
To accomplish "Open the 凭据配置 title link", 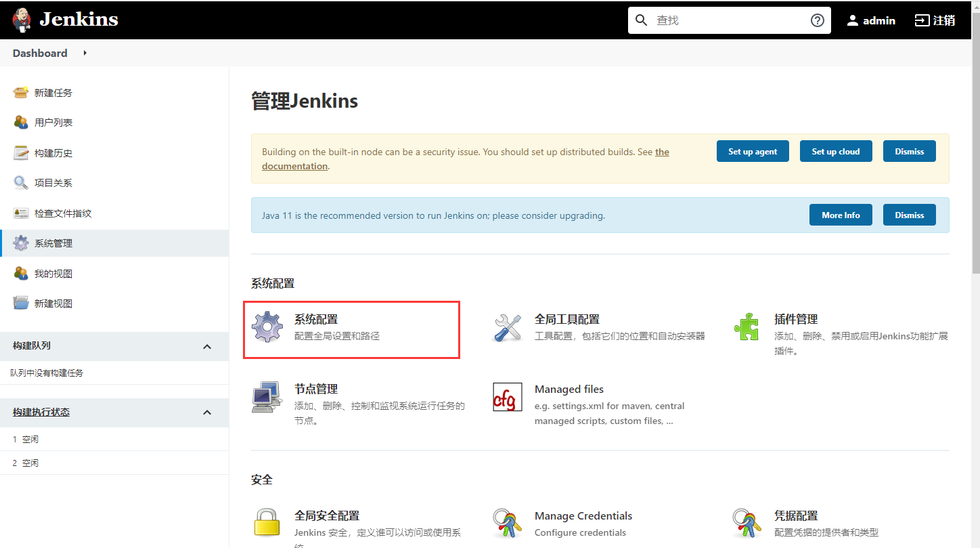I will click(796, 515).
